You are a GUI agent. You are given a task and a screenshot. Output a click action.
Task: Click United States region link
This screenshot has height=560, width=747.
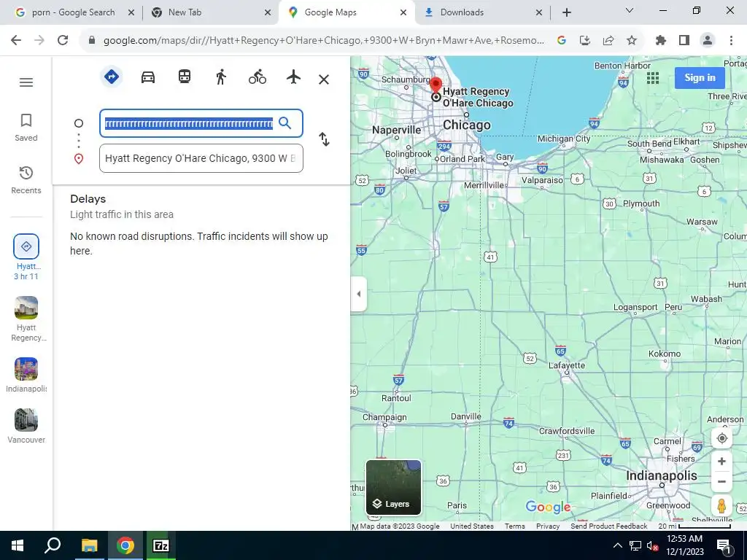(x=472, y=526)
